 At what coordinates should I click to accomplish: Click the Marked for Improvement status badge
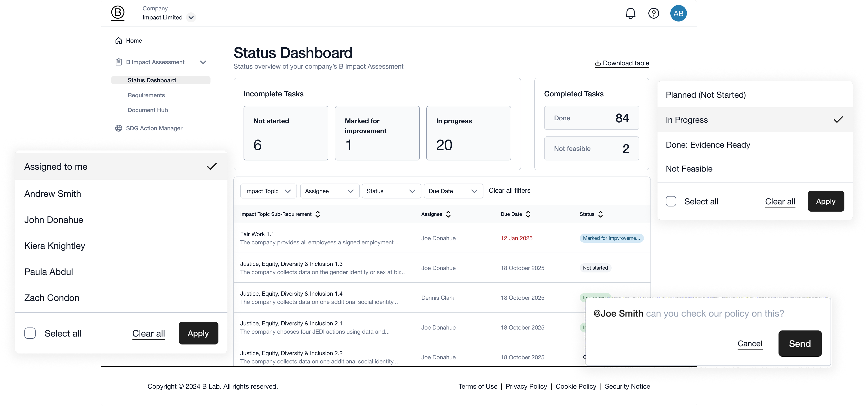[611, 238]
